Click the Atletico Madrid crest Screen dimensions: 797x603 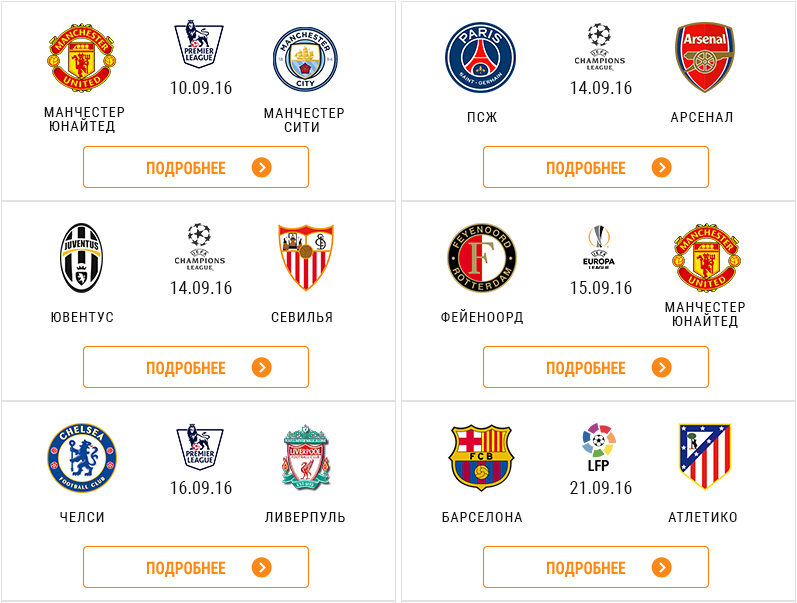click(704, 456)
